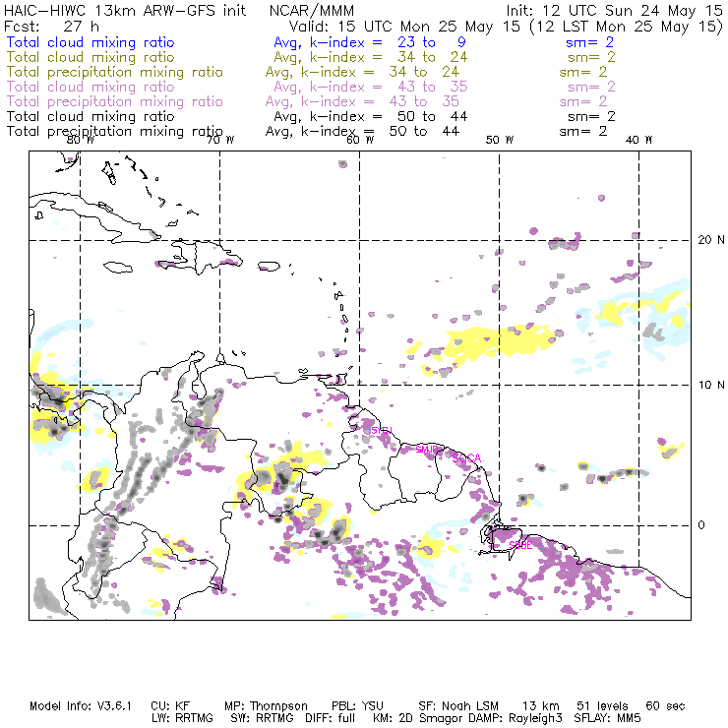This screenshot has width=728, height=728.
Task: Click the NCAR/MMM header text
Action: 312,11
